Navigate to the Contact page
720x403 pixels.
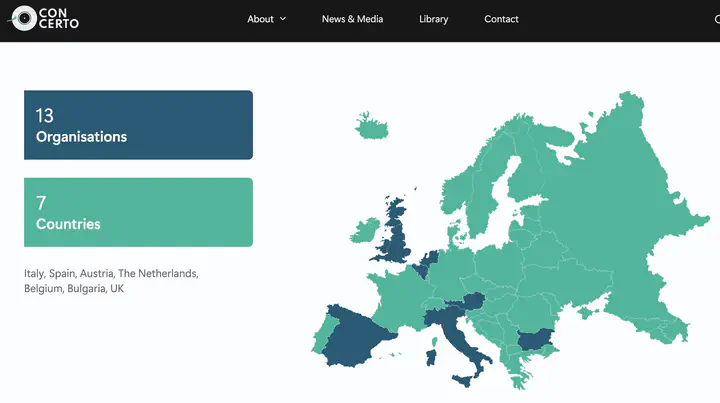[501, 19]
